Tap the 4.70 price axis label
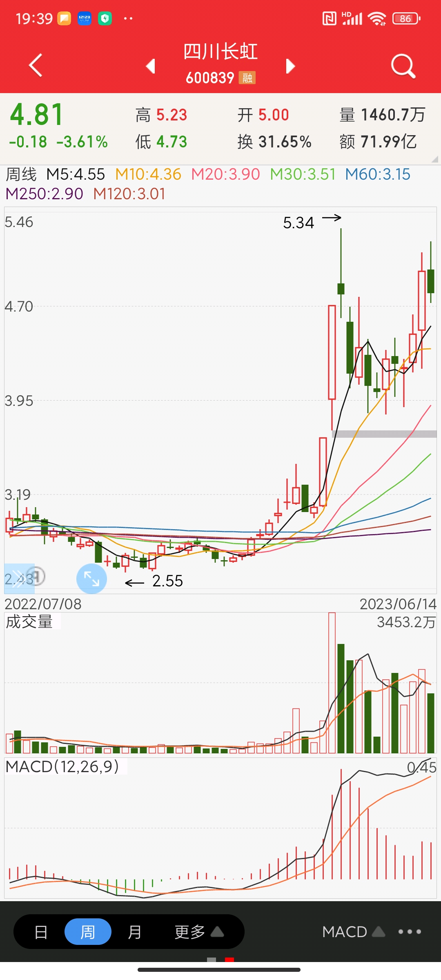Screen dimensions: 441x980 pyautogui.click(x=19, y=307)
